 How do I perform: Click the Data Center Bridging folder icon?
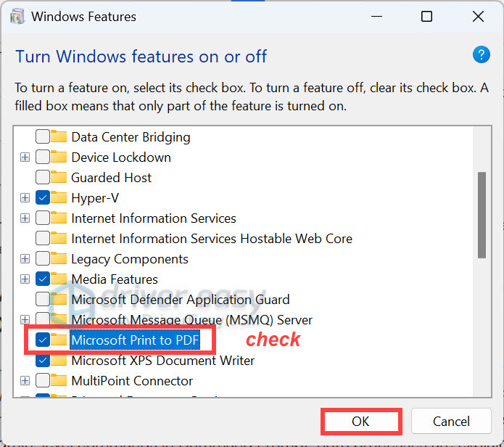click(x=59, y=136)
